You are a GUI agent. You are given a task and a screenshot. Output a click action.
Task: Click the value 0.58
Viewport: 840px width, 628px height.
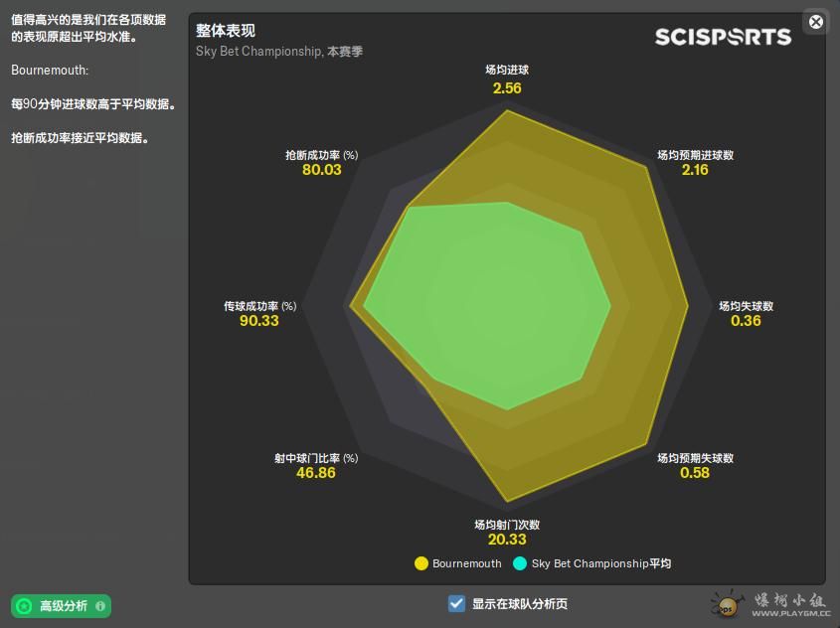695,473
